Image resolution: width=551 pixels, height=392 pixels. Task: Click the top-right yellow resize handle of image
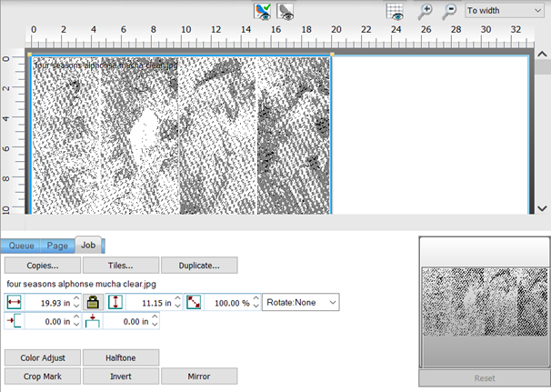pyautogui.click(x=332, y=55)
